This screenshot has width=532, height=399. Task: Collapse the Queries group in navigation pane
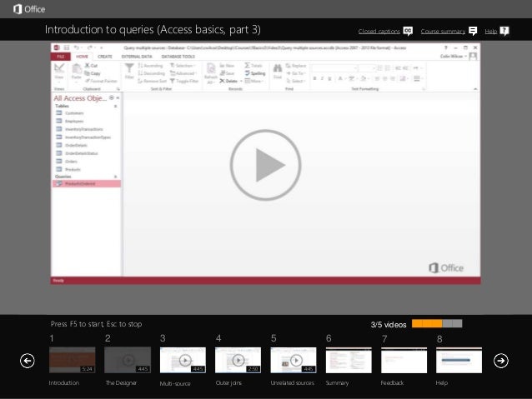(115, 177)
